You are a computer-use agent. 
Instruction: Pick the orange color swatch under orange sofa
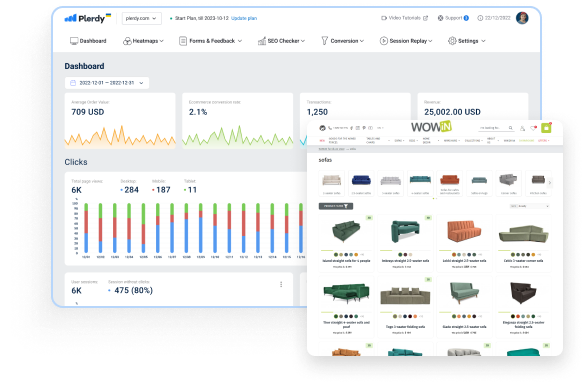pos(454,254)
